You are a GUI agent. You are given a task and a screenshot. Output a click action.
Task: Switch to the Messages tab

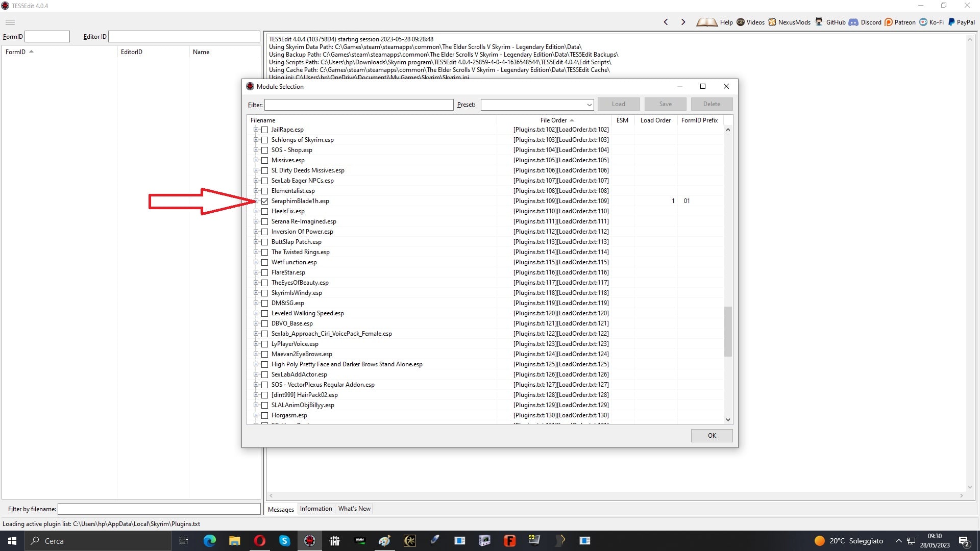281,509
